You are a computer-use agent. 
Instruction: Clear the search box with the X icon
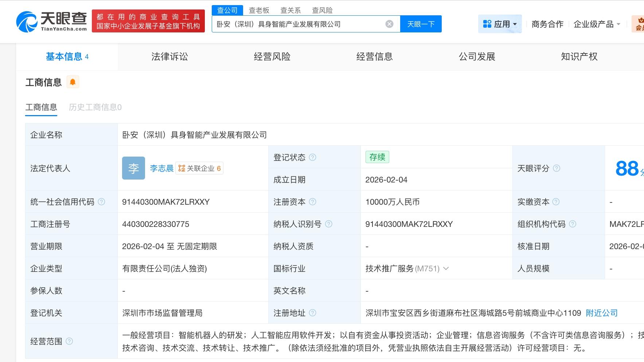[x=390, y=24]
